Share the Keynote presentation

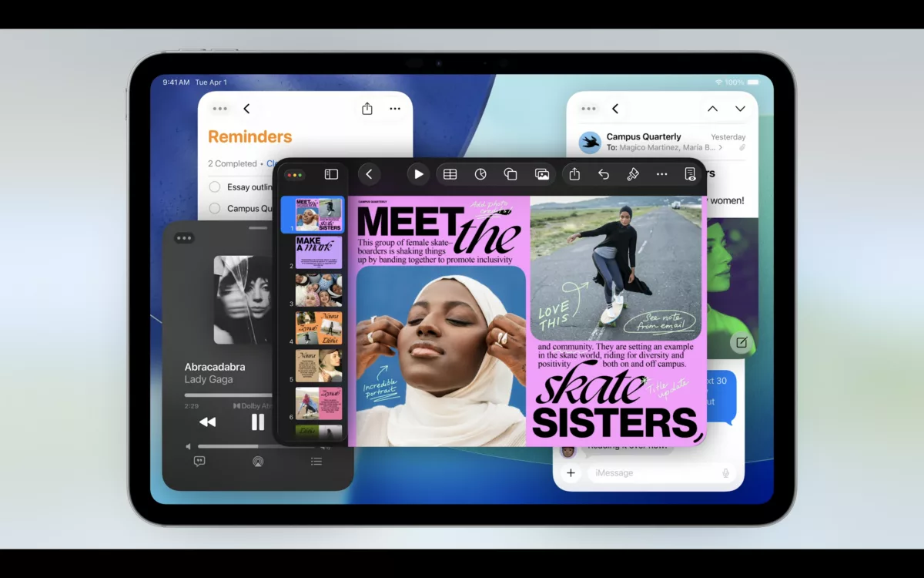[574, 174]
